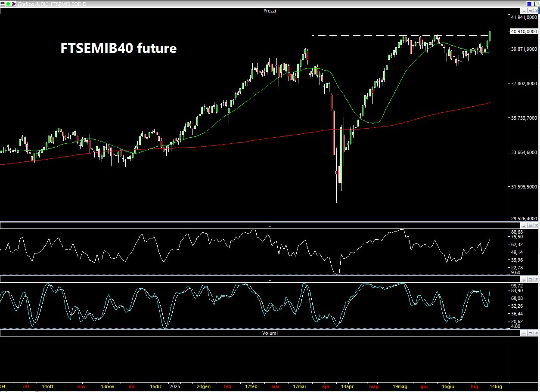
Task: Maximize the Prezzi price panel
Action: click(531, 11)
